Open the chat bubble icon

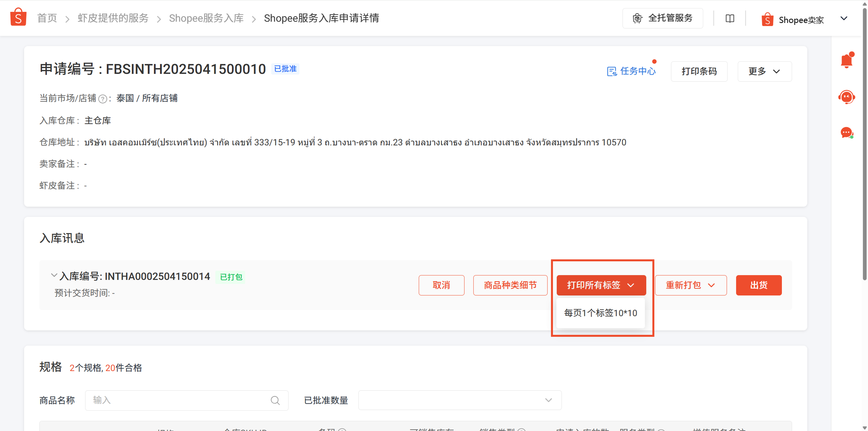coord(846,133)
